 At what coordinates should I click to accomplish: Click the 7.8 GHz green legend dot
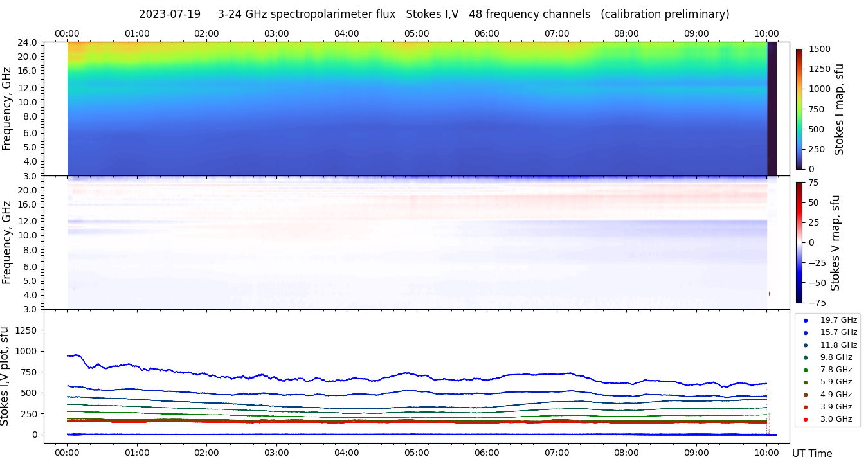point(805,370)
